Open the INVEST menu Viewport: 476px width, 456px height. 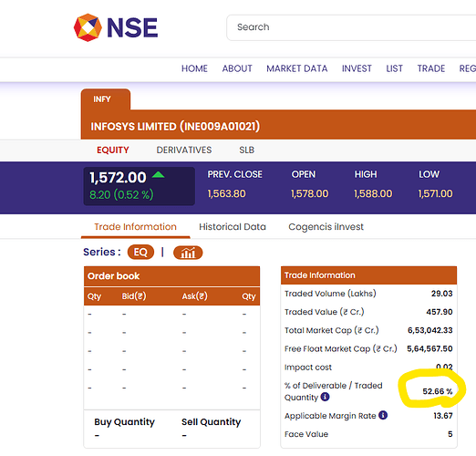coord(357,68)
